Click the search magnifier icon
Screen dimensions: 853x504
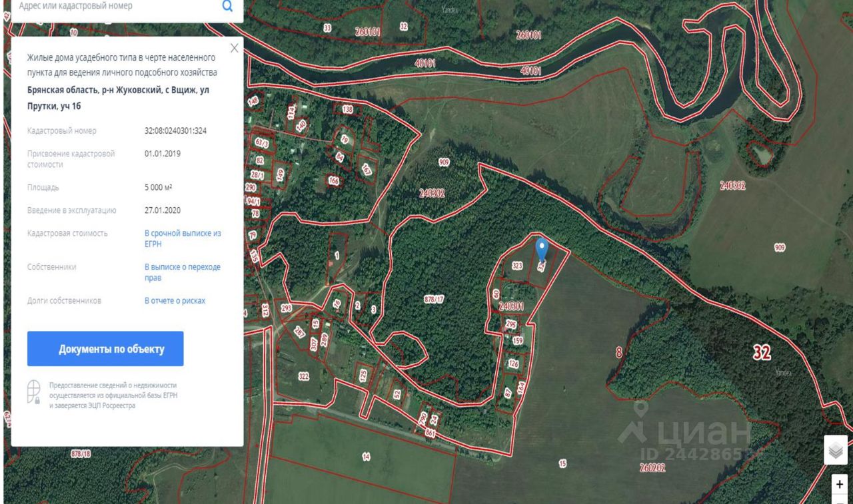point(227,6)
